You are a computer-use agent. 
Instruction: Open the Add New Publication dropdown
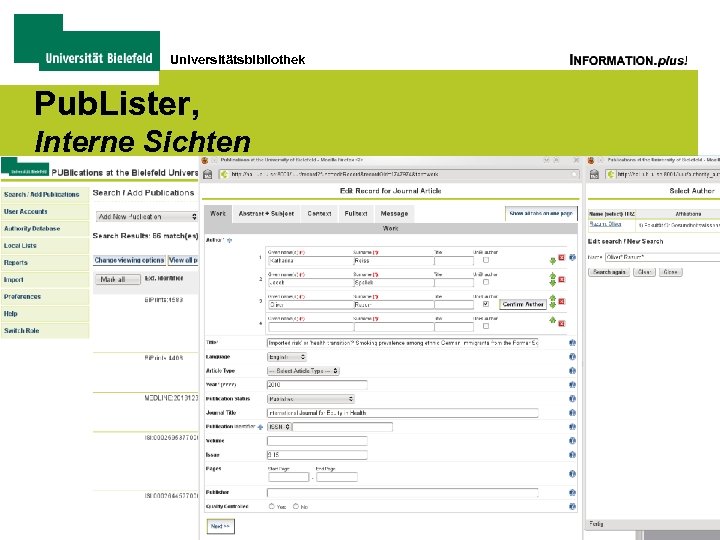pyautogui.click(x=147, y=216)
